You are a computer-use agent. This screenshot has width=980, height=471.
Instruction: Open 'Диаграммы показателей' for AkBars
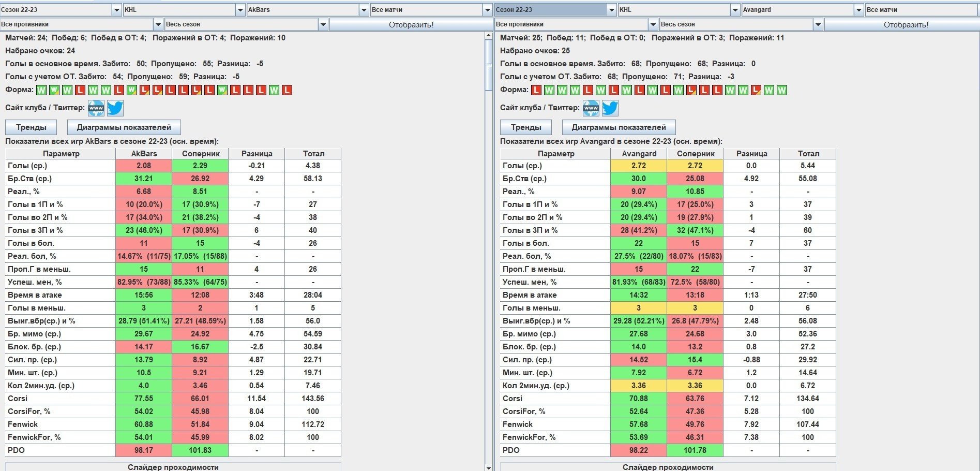coord(124,127)
